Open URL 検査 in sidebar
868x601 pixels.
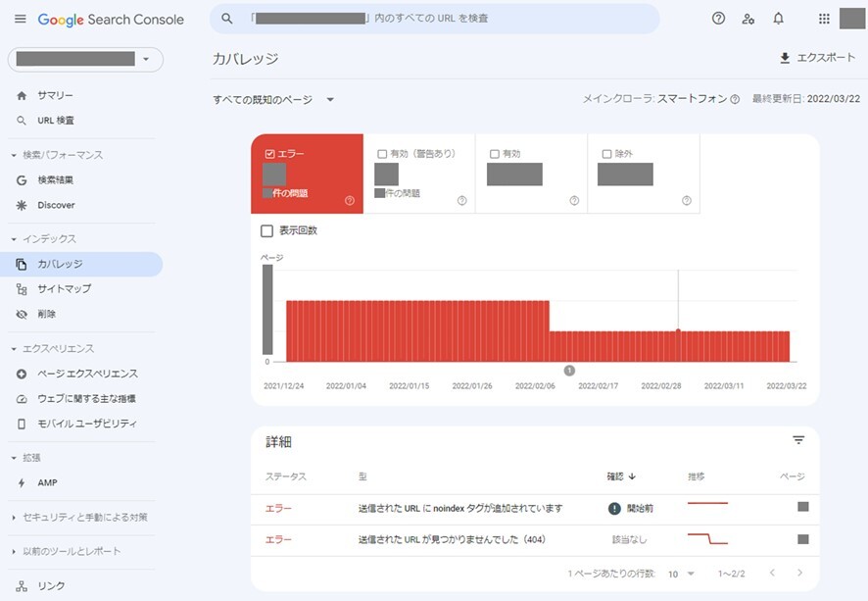[56, 121]
